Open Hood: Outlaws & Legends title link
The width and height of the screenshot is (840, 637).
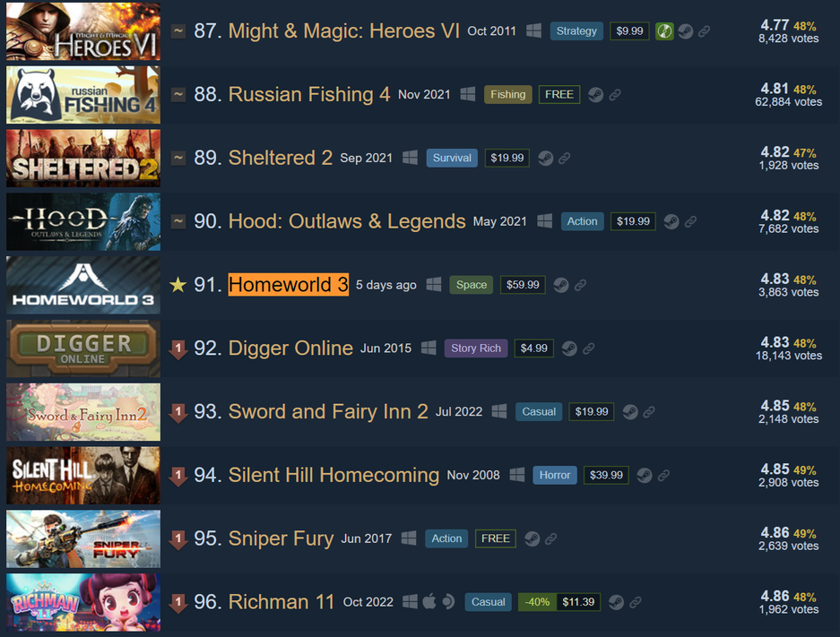tap(347, 221)
